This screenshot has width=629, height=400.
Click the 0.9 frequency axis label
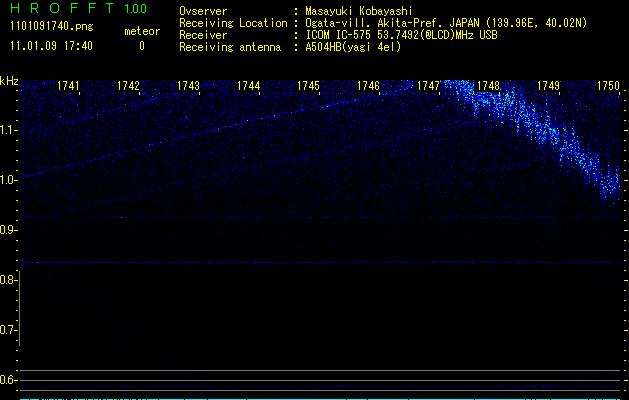click(7, 230)
